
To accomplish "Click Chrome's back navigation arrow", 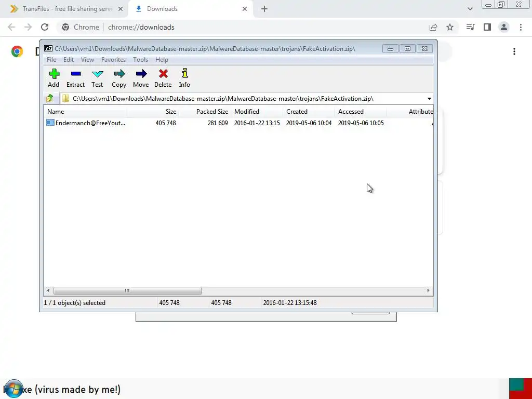I will click(11, 27).
